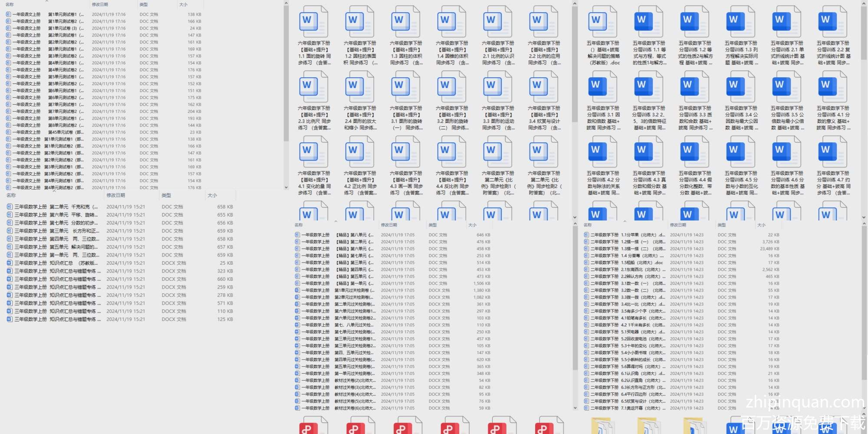Sort 三年级数学上册 list by 大小 header

[212, 196]
